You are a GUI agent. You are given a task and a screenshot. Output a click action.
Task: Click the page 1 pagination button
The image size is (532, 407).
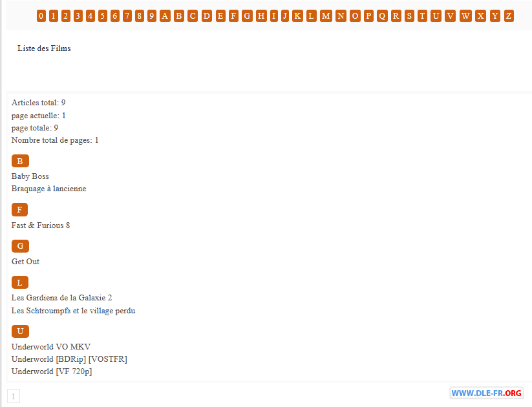pyautogui.click(x=14, y=396)
